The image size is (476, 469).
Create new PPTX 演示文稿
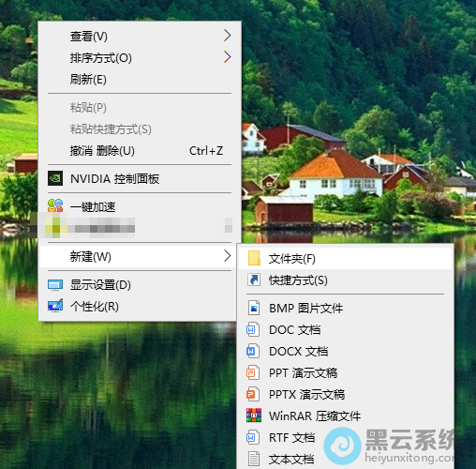click(345, 394)
